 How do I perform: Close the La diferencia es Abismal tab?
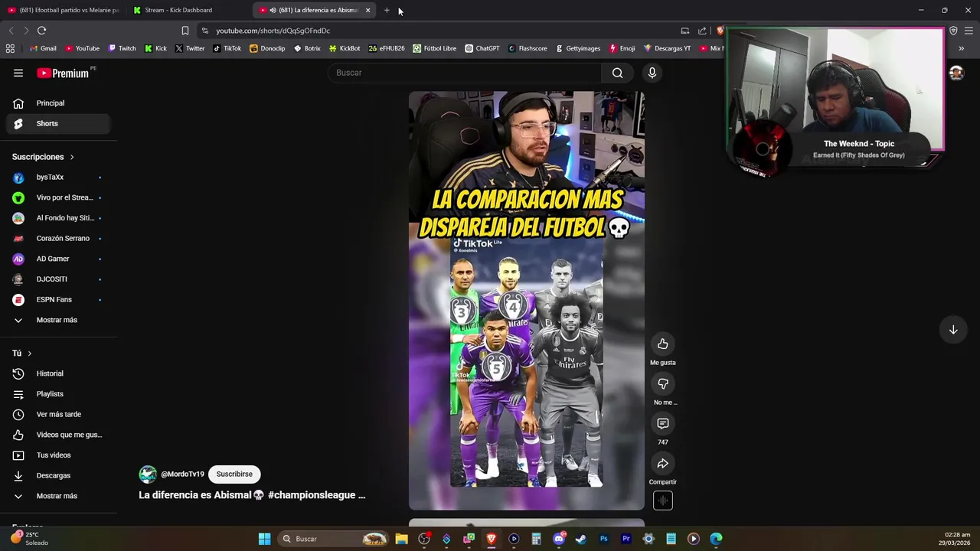tap(367, 10)
